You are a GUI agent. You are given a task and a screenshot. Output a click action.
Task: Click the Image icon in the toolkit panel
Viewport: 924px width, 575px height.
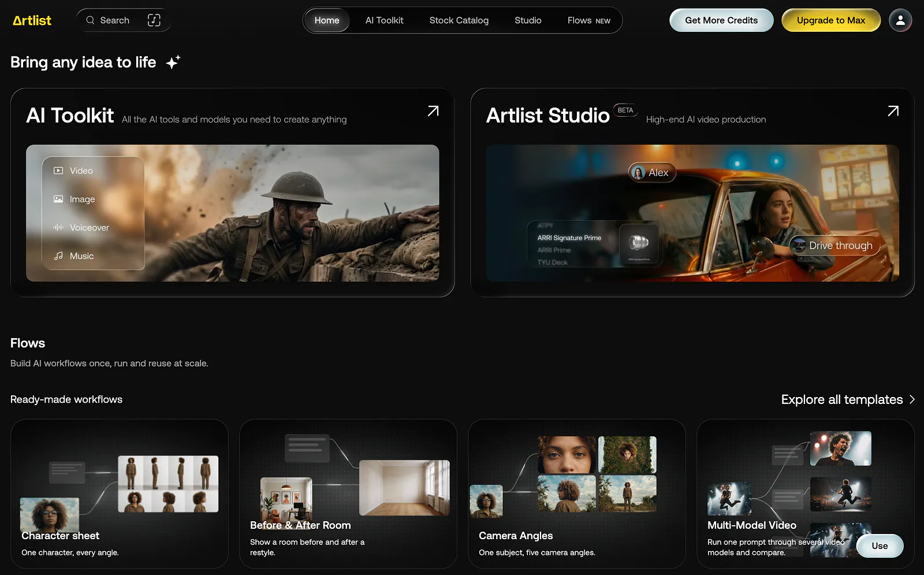(58, 199)
